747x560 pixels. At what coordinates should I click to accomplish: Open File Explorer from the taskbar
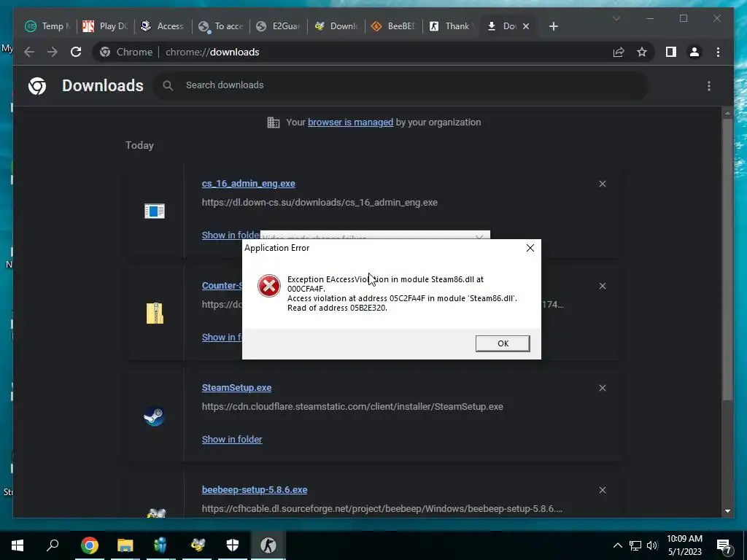pyautogui.click(x=125, y=545)
